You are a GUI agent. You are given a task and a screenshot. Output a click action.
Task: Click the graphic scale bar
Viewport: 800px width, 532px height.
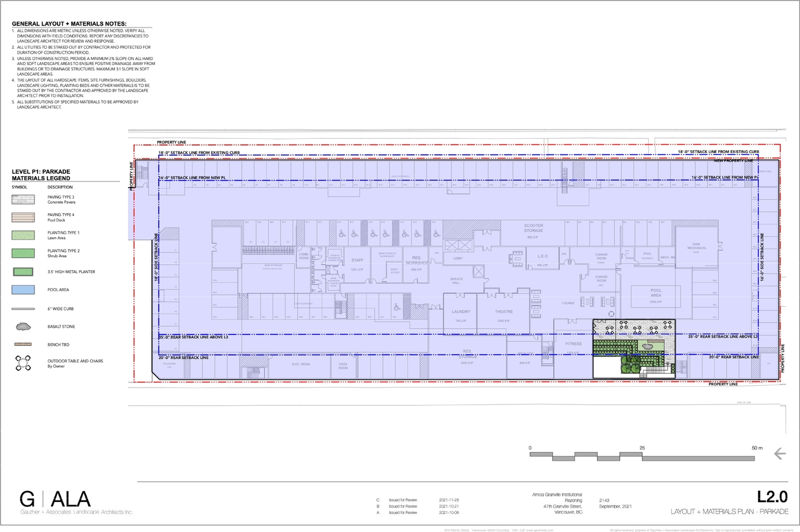[644, 456]
